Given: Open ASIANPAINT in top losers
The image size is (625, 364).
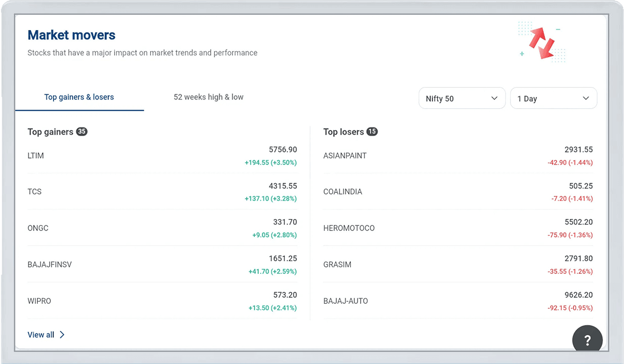Looking at the screenshot, I should [x=345, y=156].
